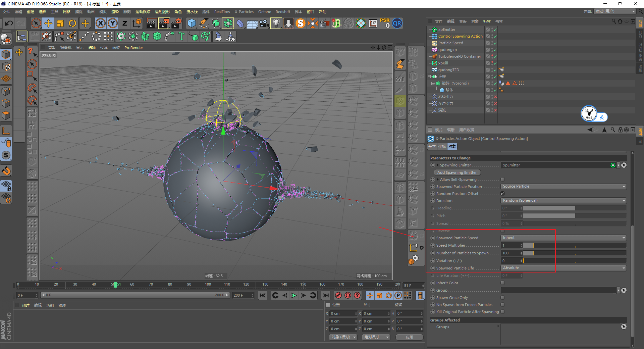Viewport: 644px width, 349px height.
Task: Select the Pen spline tool
Action: point(204,23)
